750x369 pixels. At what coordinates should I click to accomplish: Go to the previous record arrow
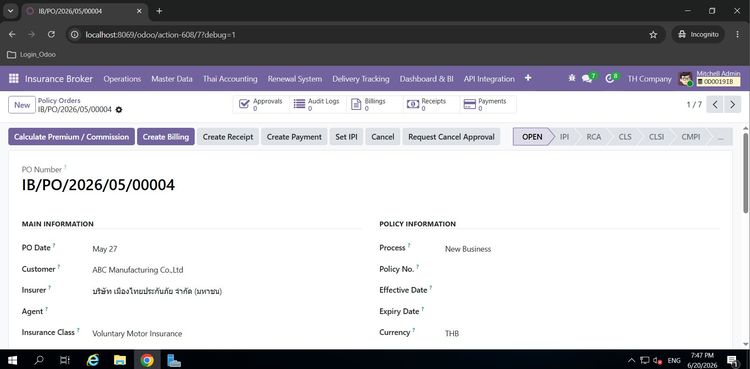click(715, 104)
